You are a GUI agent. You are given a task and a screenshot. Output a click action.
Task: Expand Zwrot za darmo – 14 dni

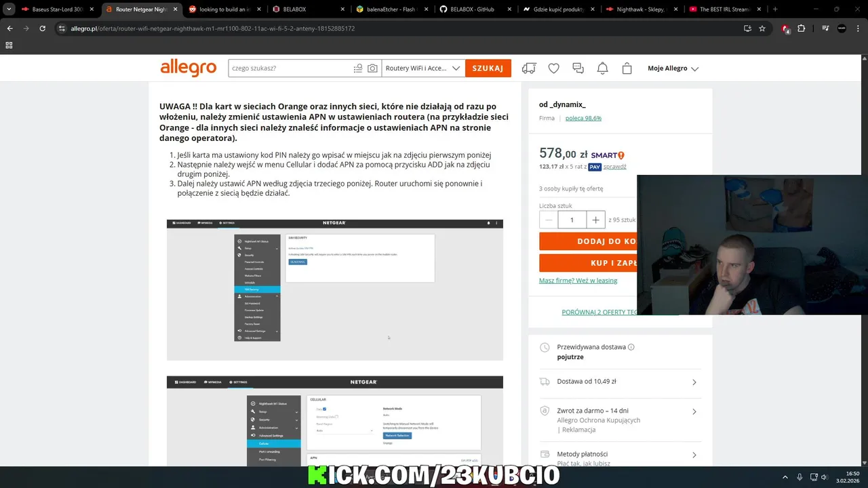click(620, 420)
